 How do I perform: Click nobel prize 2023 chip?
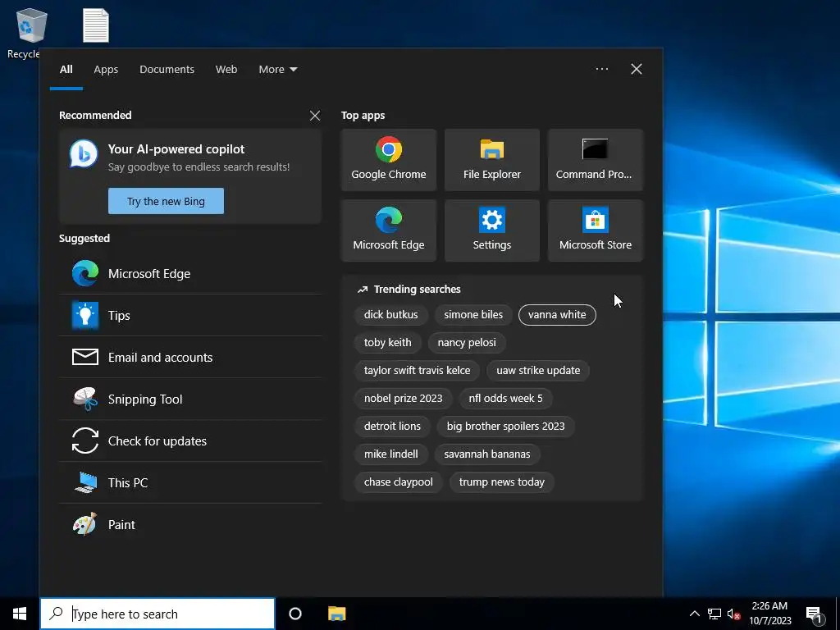(404, 398)
